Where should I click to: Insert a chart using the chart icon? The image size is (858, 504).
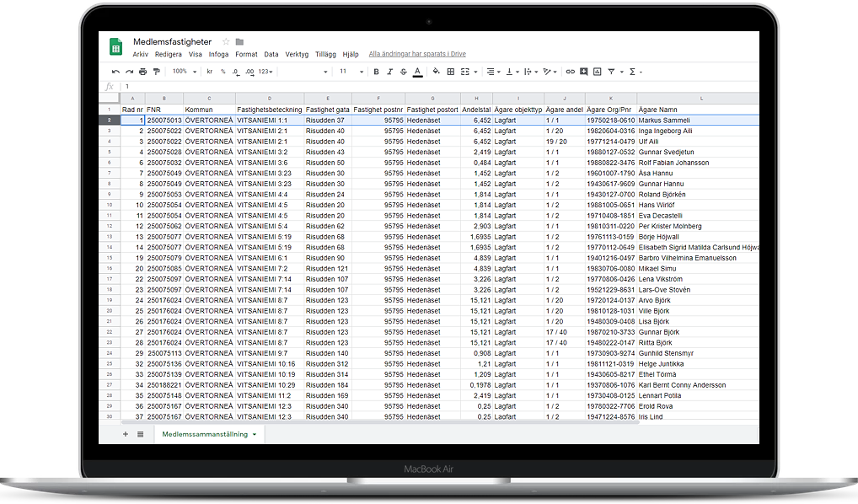point(598,72)
